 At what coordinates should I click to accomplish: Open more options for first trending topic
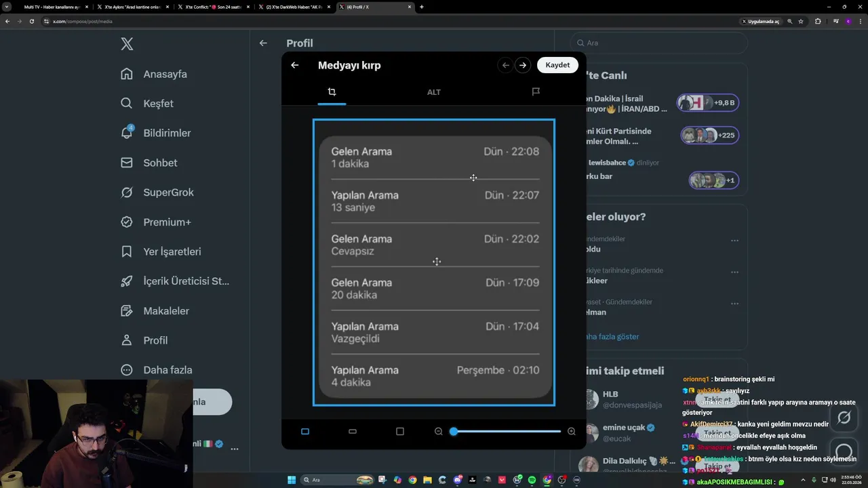[x=734, y=240]
